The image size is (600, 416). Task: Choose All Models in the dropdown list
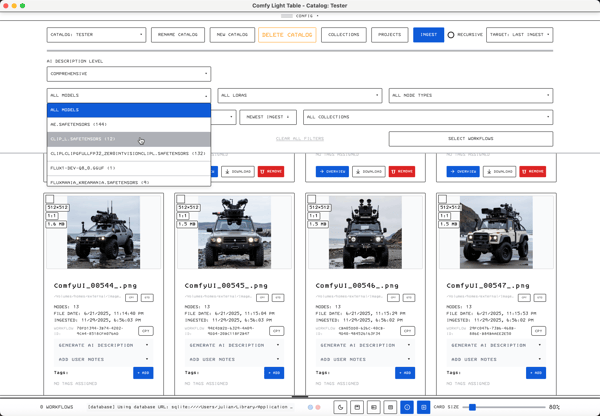pos(129,110)
